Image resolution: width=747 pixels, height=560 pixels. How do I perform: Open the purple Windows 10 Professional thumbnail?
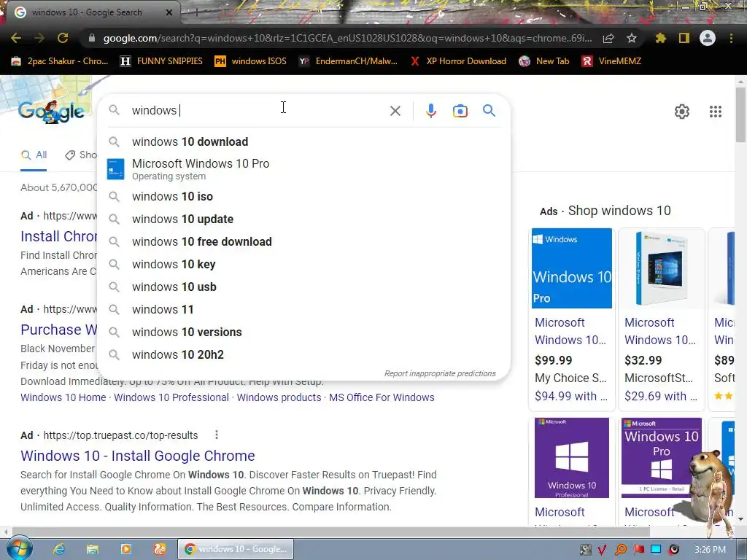click(572, 458)
